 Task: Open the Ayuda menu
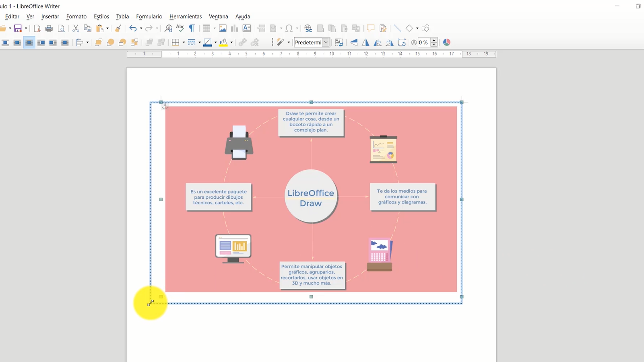pos(243,16)
